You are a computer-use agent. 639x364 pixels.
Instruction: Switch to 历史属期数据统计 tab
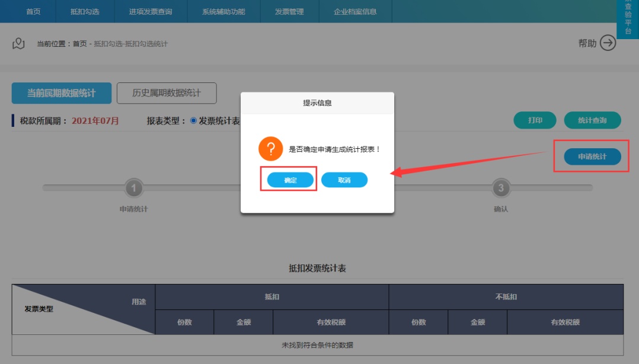167,93
